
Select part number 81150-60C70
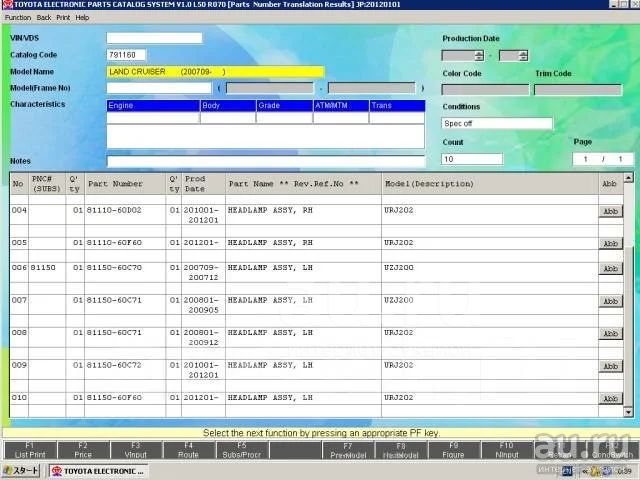pos(114,267)
